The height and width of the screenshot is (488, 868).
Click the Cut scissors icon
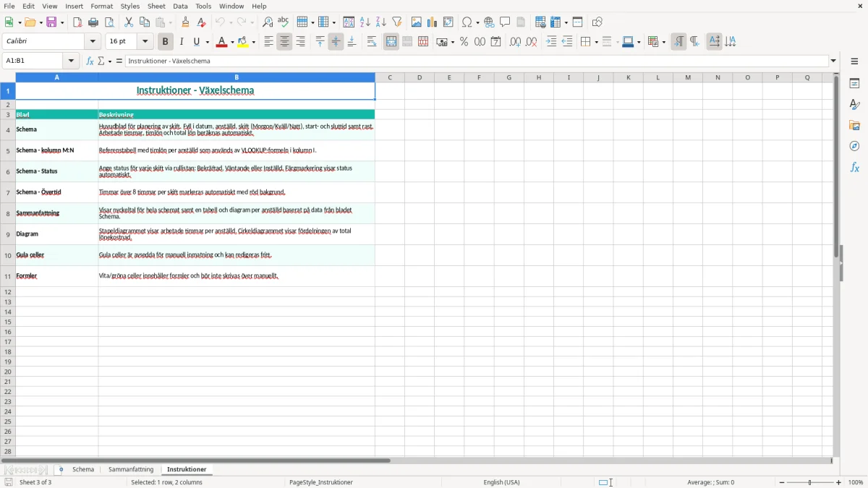tap(129, 22)
